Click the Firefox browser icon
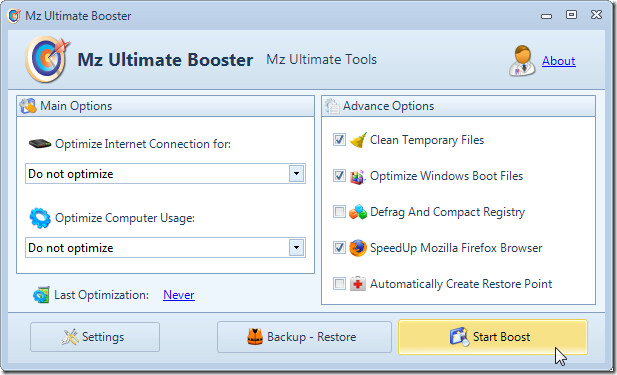This screenshot has height=375, width=617. coord(358,248)
